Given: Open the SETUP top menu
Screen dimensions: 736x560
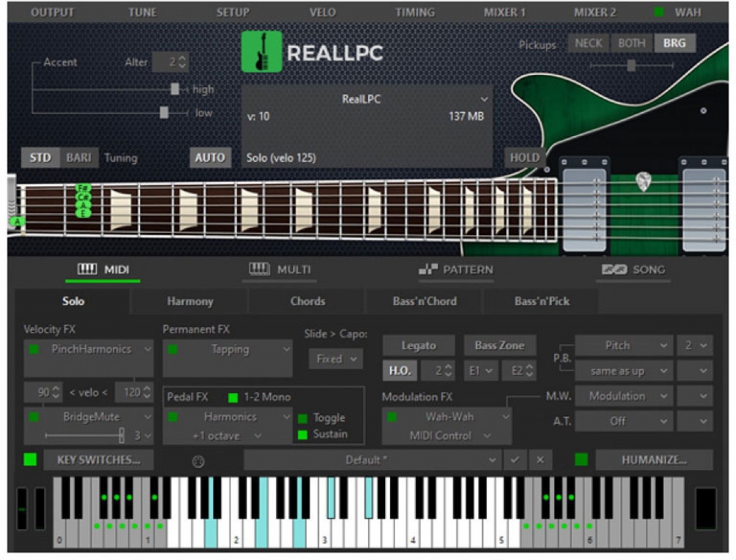Looking at the screenshot, I should 233,12.
